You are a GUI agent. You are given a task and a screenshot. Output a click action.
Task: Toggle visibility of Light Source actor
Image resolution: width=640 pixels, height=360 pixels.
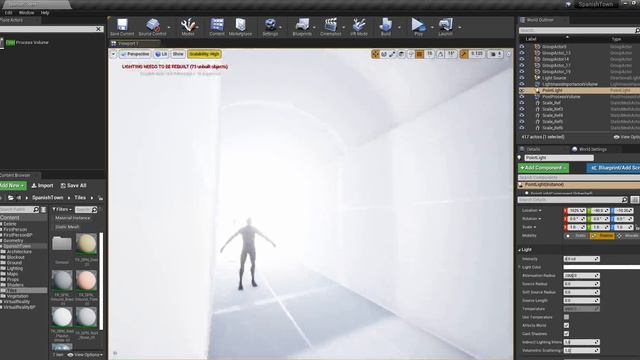pos(522,78)
